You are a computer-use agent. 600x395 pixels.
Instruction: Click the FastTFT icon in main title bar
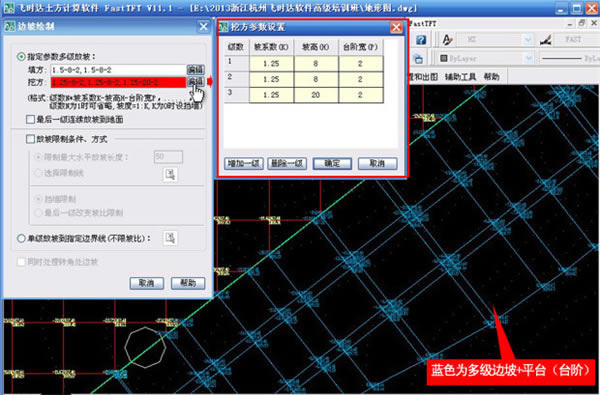[8, 8]
